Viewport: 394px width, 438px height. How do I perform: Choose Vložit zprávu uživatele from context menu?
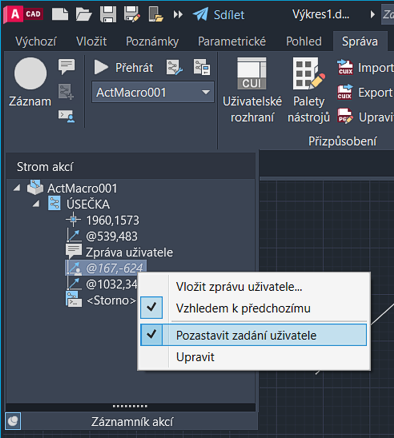239,287
